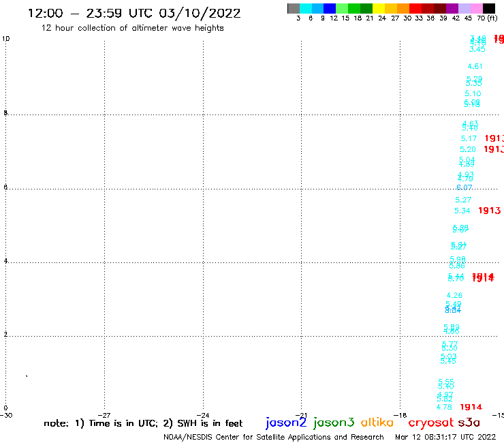The image size is (504, 443).
Task: Select the purple swatch in the color scale
Action: point(452,8)
